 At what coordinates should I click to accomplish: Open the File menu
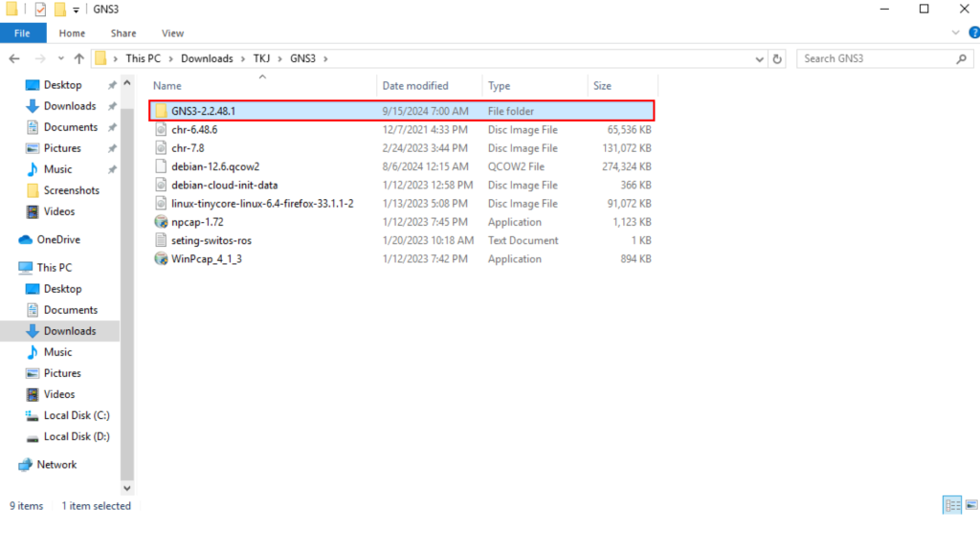point(22,33)
